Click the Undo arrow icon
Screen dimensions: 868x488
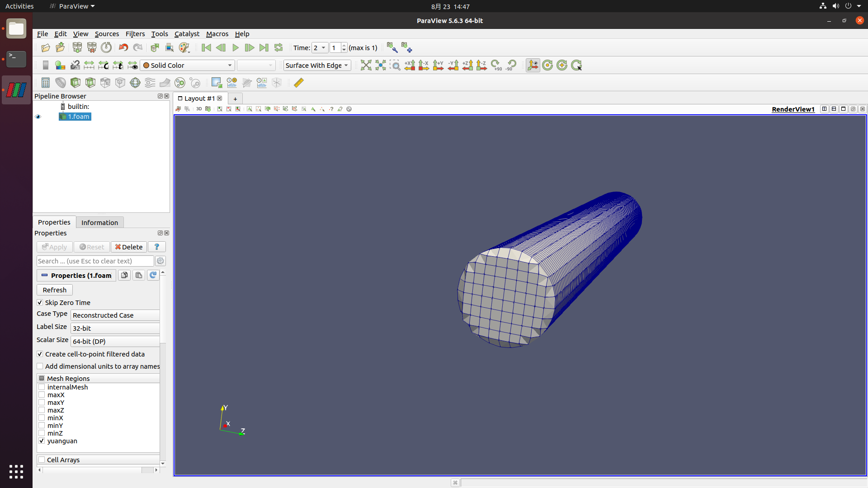(x=123, y=48)
